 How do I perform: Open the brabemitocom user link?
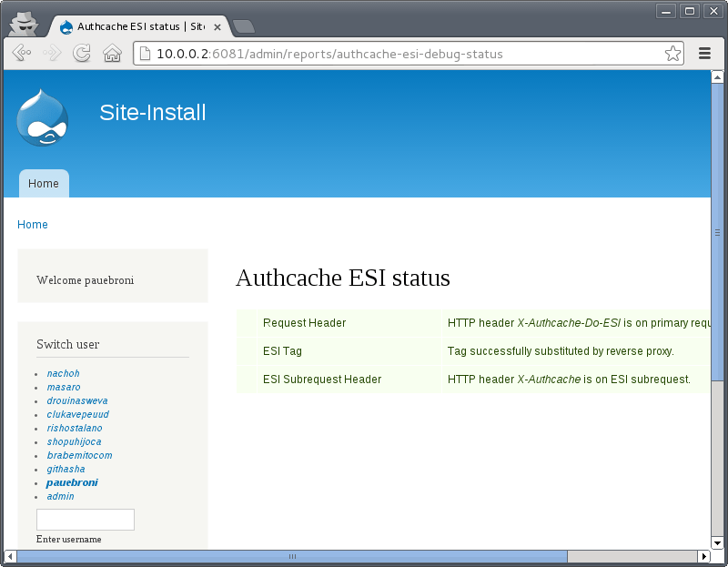tap(79, 455)
